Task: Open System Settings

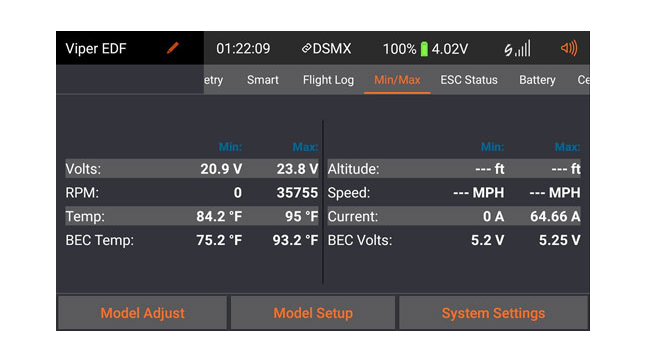Action: [493, 313]
